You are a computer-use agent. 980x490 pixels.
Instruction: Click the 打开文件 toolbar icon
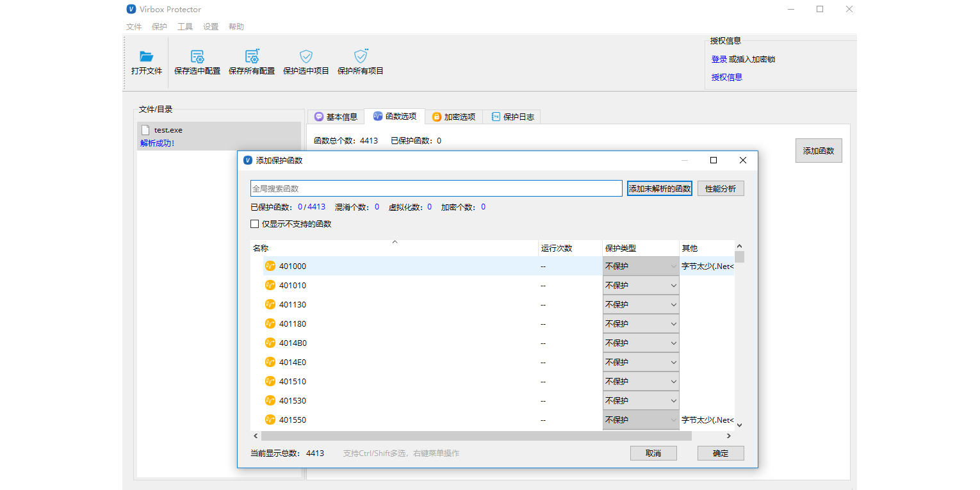tap(146, 56)
